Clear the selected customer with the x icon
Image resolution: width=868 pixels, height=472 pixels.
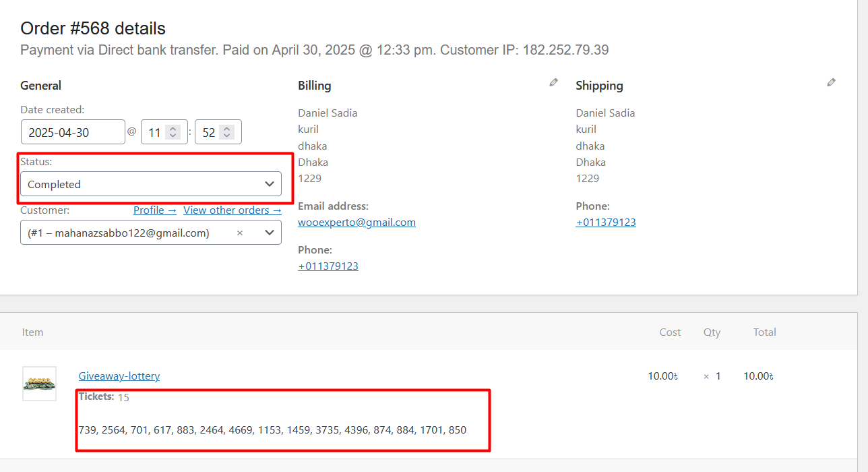(240, 233)
